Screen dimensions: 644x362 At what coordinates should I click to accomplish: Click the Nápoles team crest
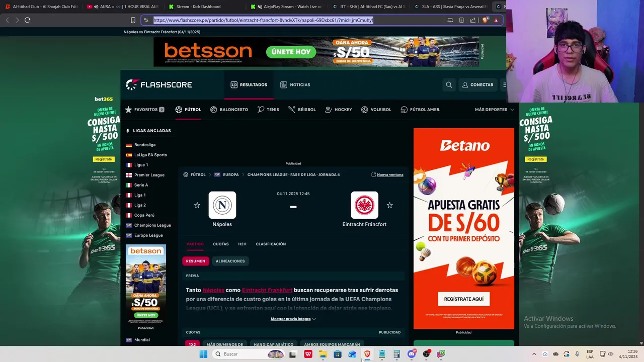pyautogui.click(x=222, y=205)
